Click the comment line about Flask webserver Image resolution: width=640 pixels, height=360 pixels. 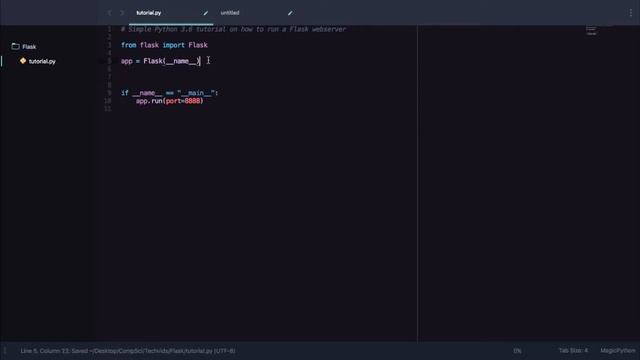(x=233, y=29)
